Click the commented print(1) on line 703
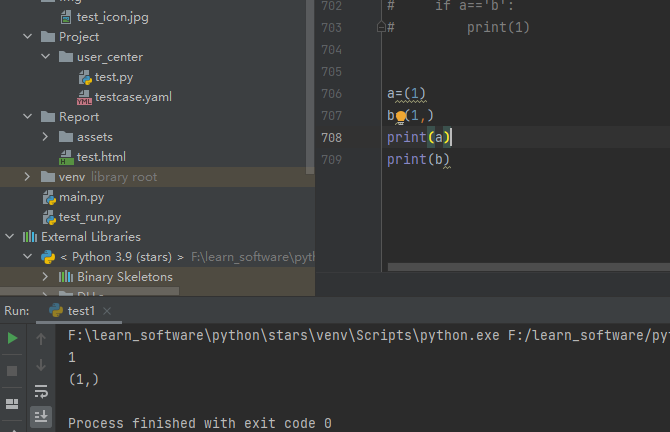The height and width of the screenshot is (432, 670). click(498, 27)
